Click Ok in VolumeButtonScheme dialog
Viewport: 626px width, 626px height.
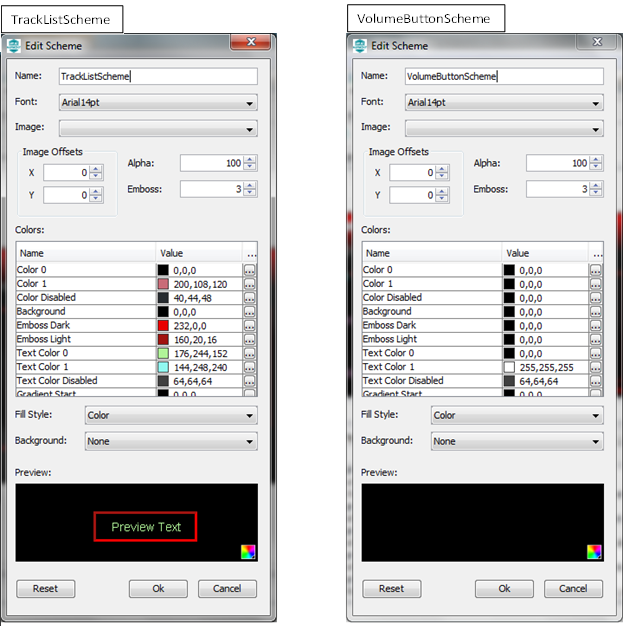coord(504,589)
